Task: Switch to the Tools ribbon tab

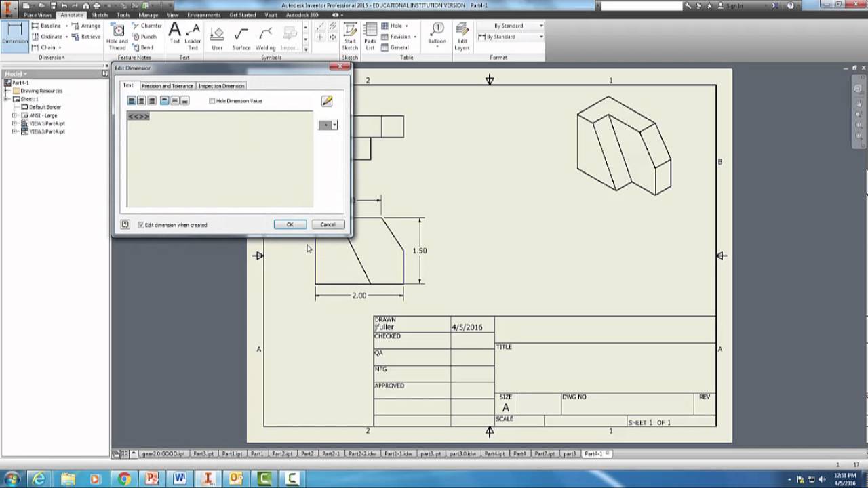Action: [x=123, y=14]
